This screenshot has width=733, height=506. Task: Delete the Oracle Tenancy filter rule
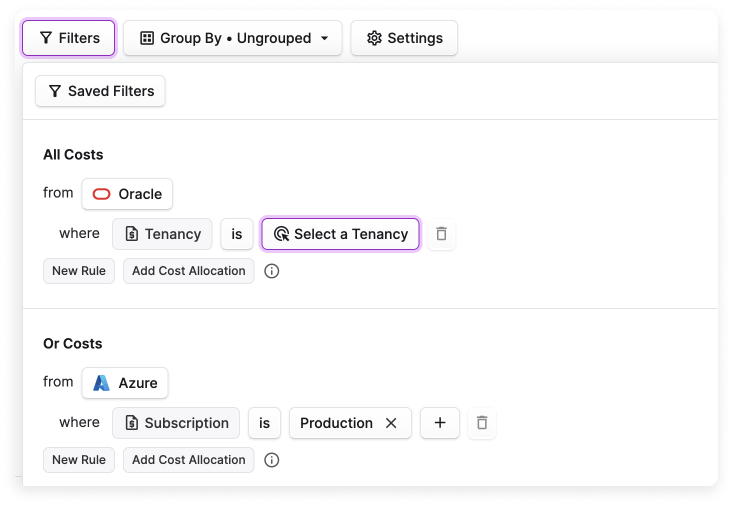tap(441, 234)
